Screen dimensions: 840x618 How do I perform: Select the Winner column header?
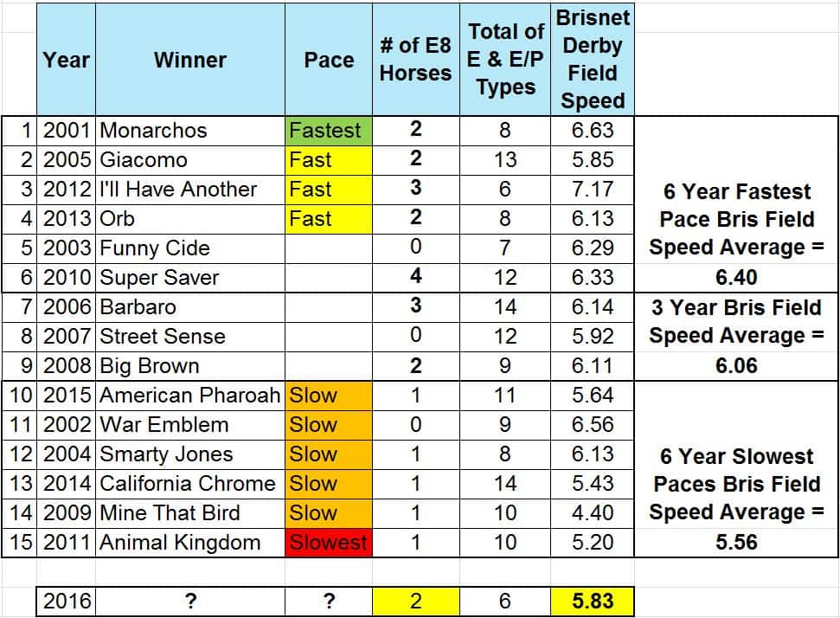point(190,60)
